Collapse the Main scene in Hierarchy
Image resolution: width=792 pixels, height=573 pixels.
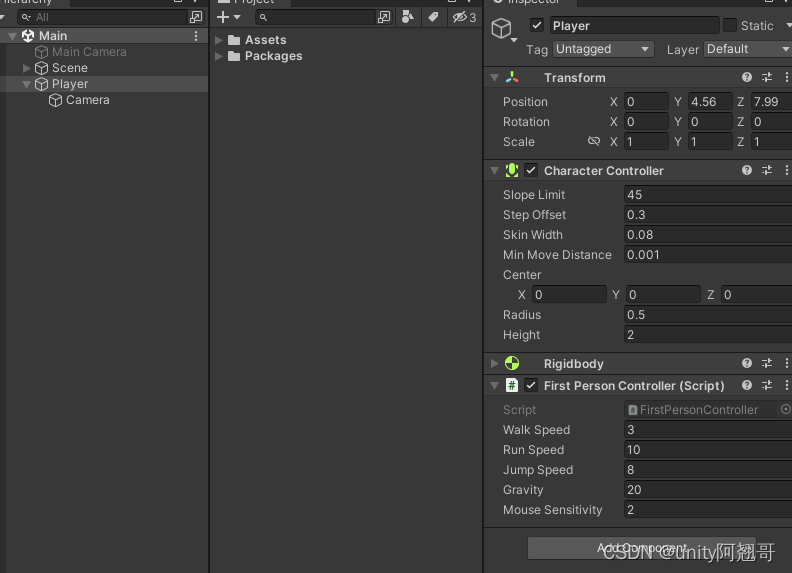pos(13,36)
